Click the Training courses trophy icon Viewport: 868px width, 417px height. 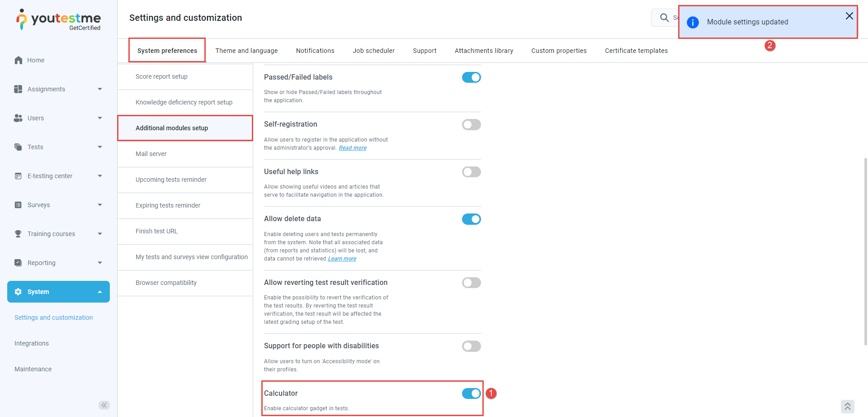18,234
